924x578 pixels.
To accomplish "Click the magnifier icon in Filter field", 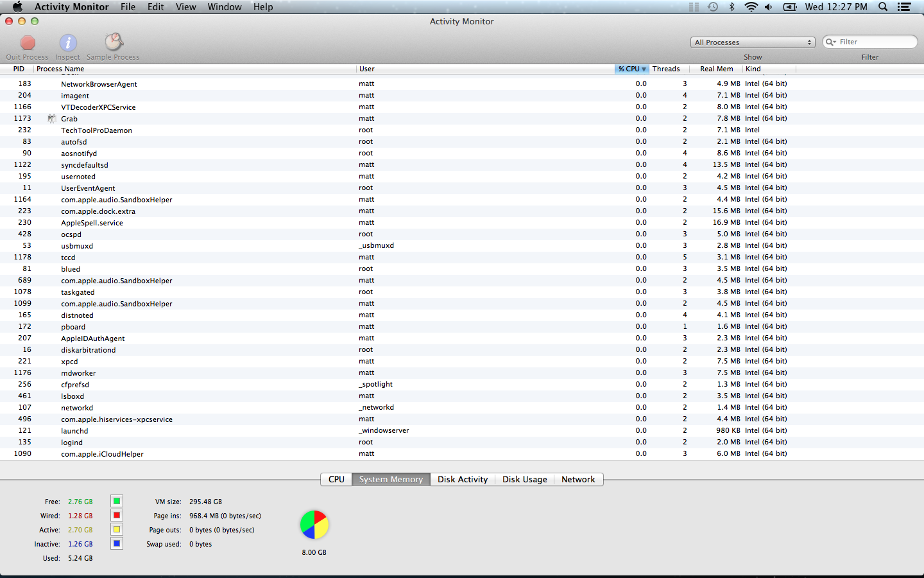I will 831,42.
